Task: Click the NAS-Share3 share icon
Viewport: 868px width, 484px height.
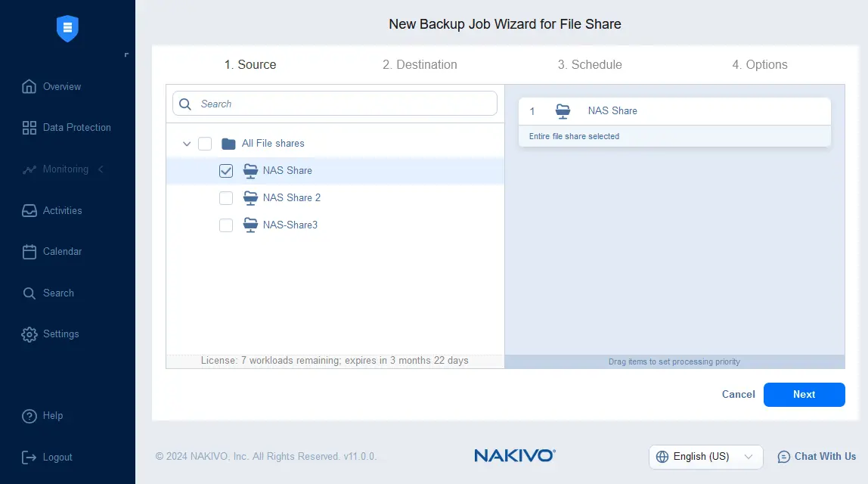Action: 251,225
